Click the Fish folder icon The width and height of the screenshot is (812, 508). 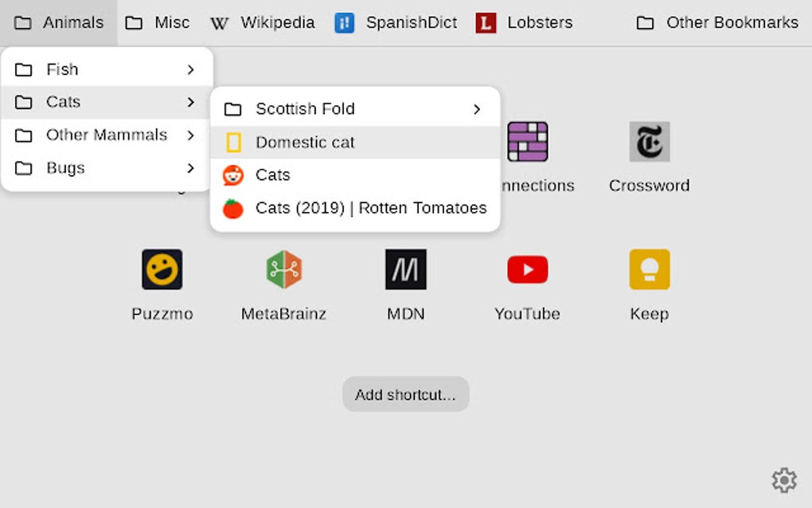pos(23,69)
